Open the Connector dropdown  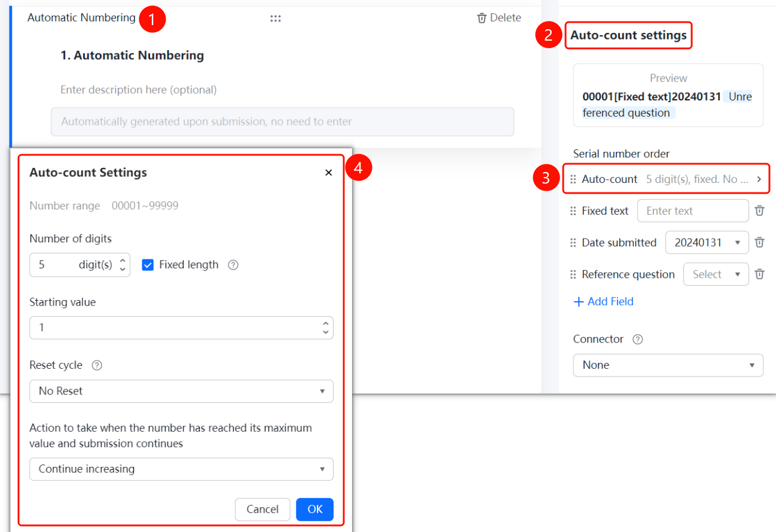668,365
